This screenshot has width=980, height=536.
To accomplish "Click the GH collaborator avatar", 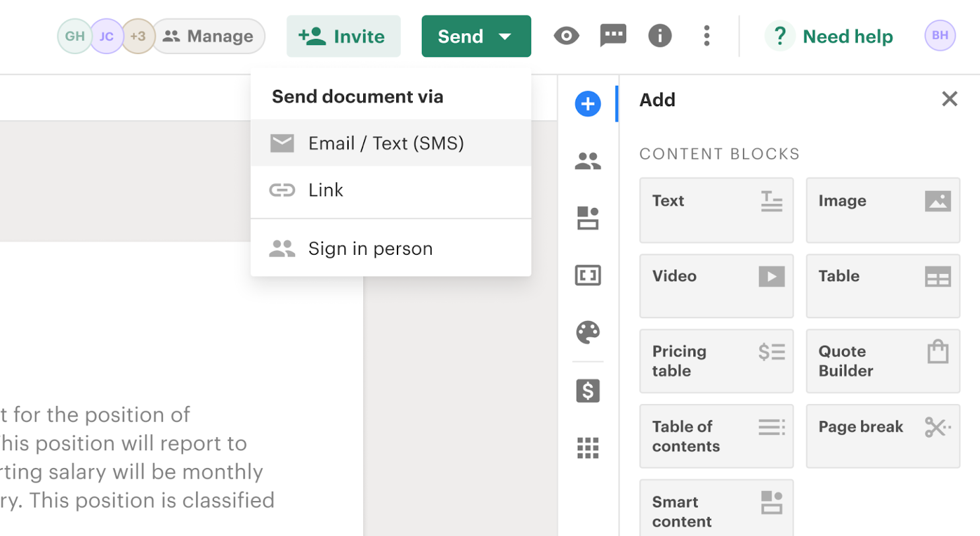I will pos(75,36).
